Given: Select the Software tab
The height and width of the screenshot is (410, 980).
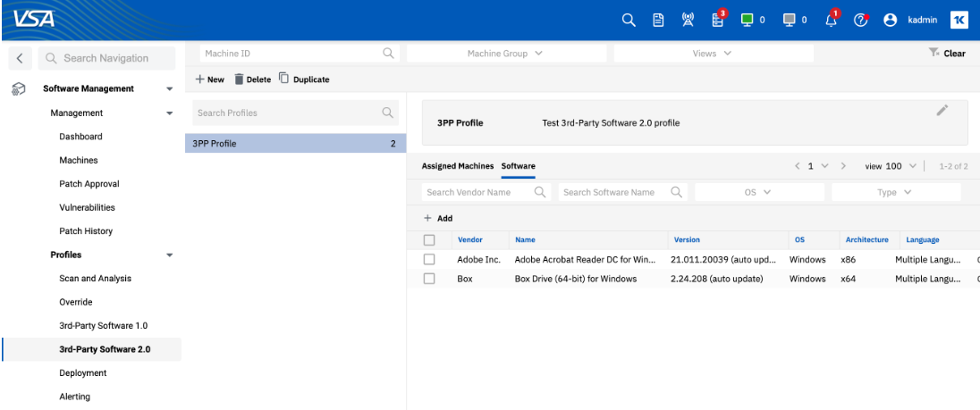Looking at the screenshot, I should (518, 166).
